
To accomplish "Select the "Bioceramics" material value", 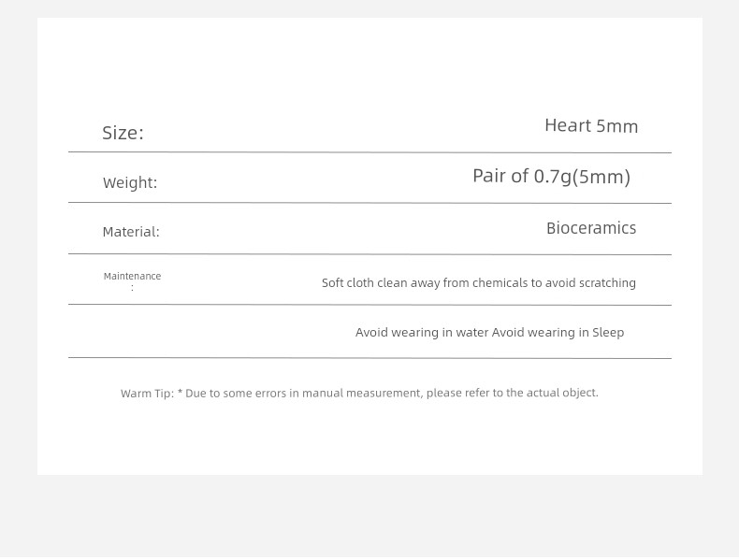I will [x=591, y=228].
